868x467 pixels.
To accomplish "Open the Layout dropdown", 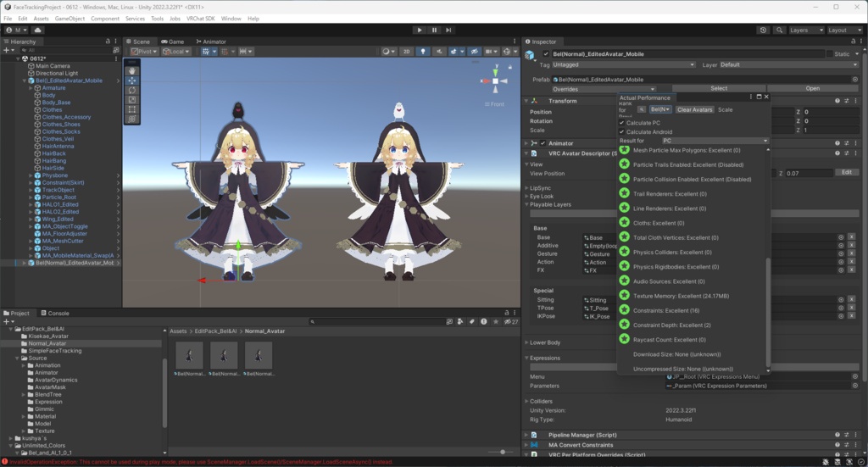I will (x=845, y=30).
